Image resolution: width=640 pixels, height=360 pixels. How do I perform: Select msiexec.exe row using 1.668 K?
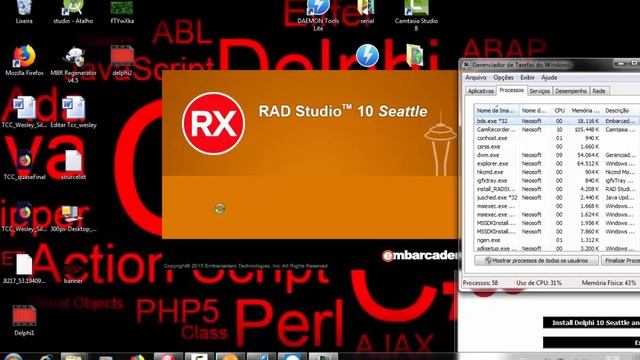pos(557,206)
